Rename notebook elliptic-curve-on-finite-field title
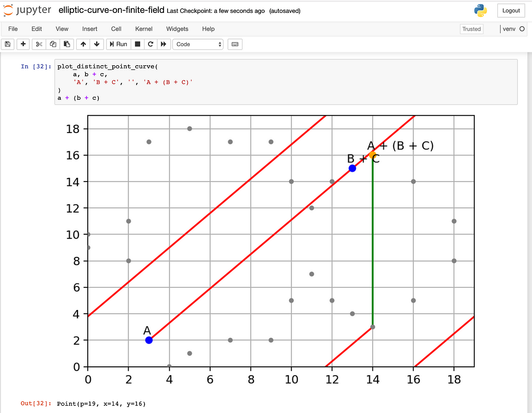 click(x=111, y=10)
